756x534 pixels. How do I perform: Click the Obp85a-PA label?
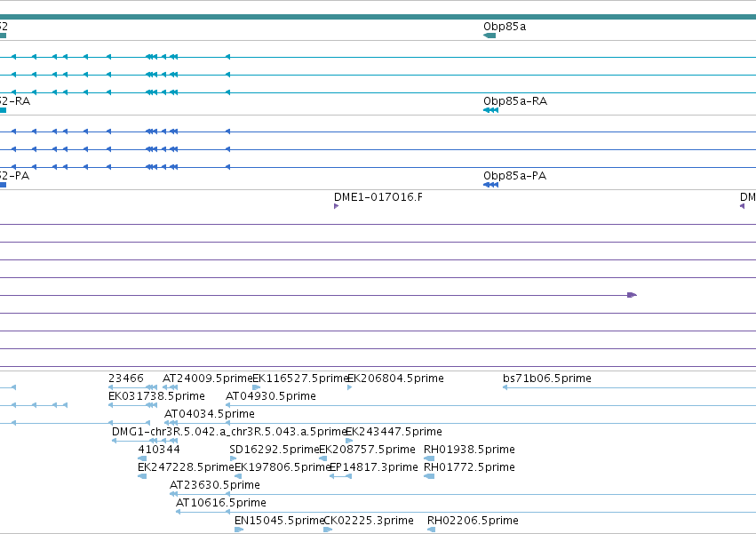(515, 176)
